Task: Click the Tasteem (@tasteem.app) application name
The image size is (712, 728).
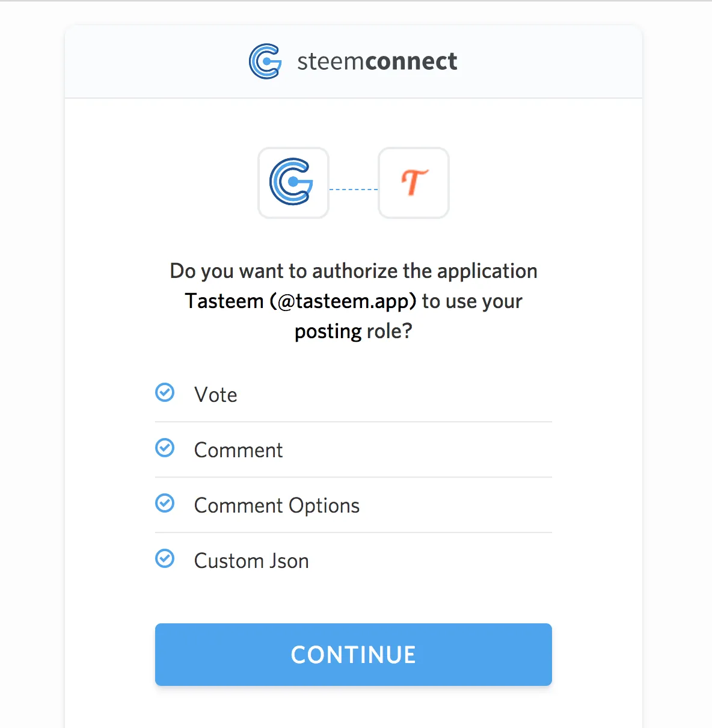Action: 301,301
